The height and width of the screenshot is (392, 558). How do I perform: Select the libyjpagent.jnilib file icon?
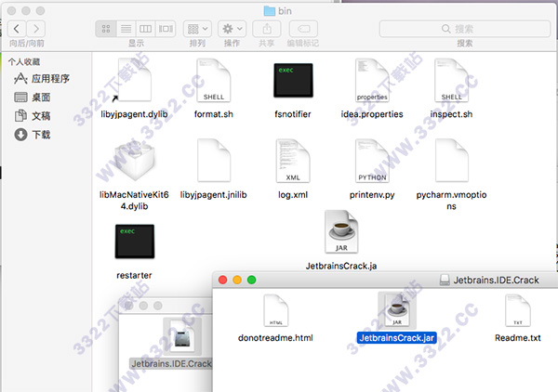point(214,161)
